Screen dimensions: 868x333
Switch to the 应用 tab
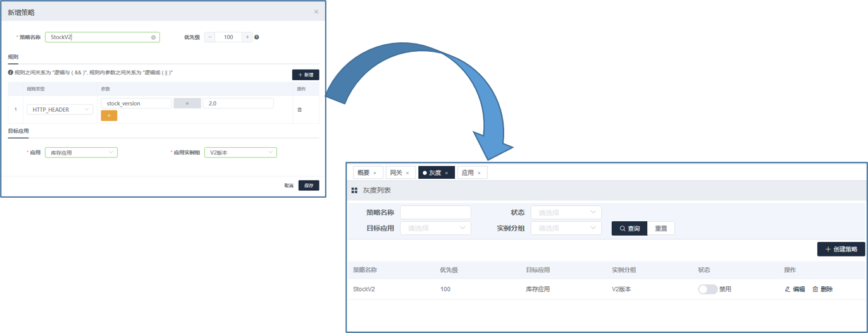point(468,173)
